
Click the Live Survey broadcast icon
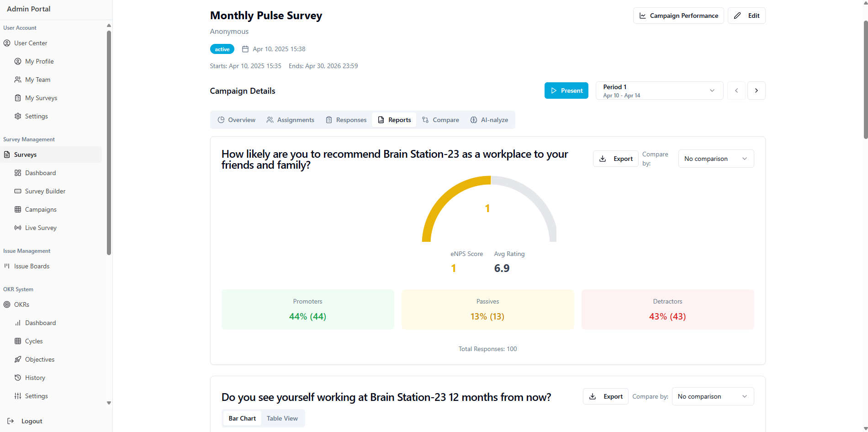pos(18,228)
